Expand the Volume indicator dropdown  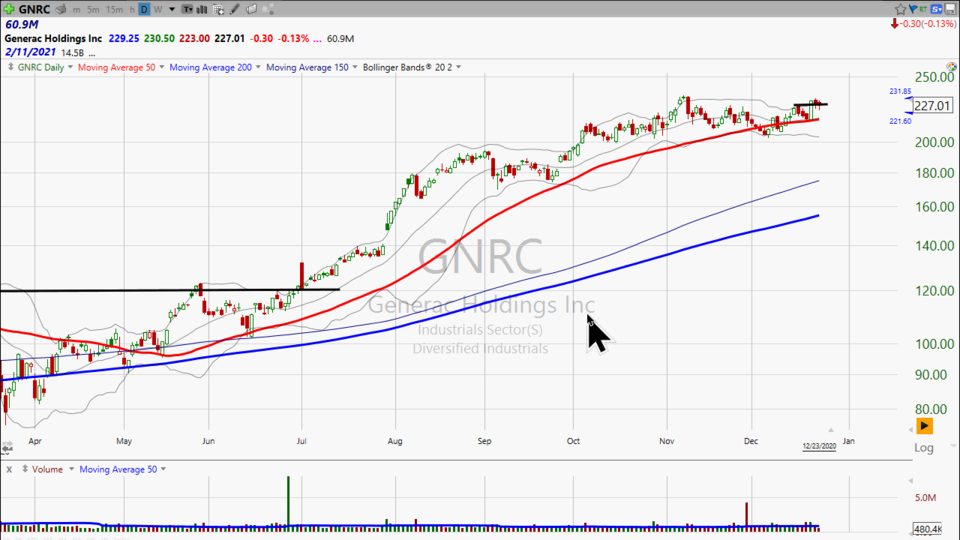coord(71,469)
